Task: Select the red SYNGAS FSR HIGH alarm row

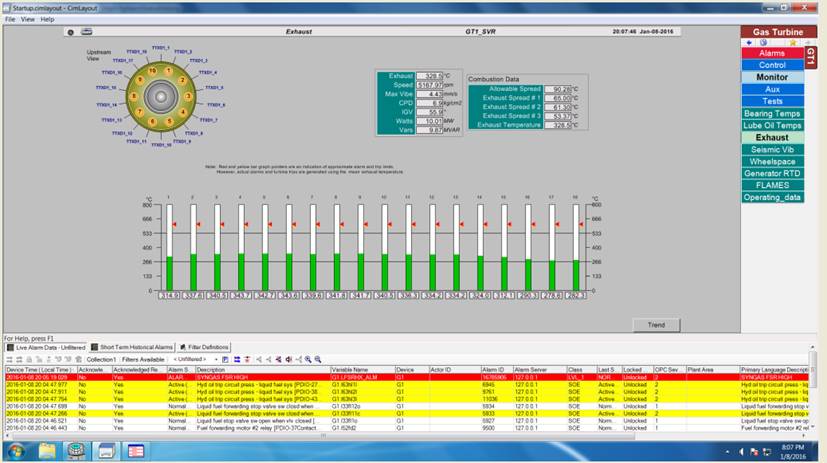Action: click(x=407, y=378)
